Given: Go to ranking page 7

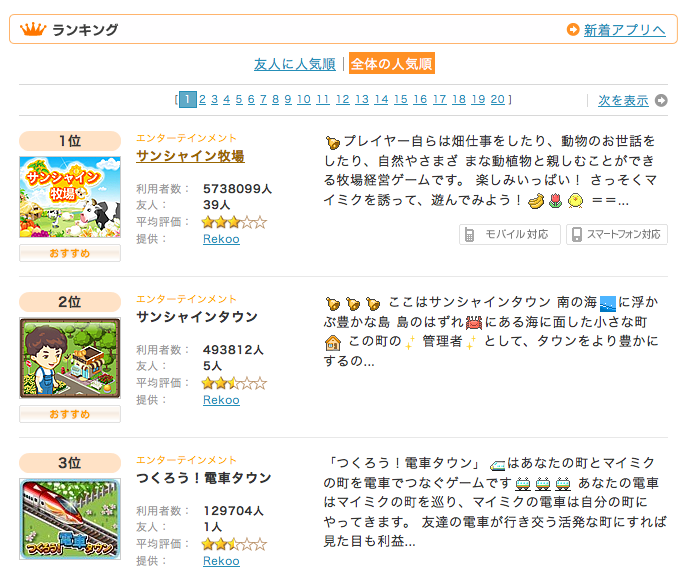Looking at the screenshot, I should pos(263,99).
